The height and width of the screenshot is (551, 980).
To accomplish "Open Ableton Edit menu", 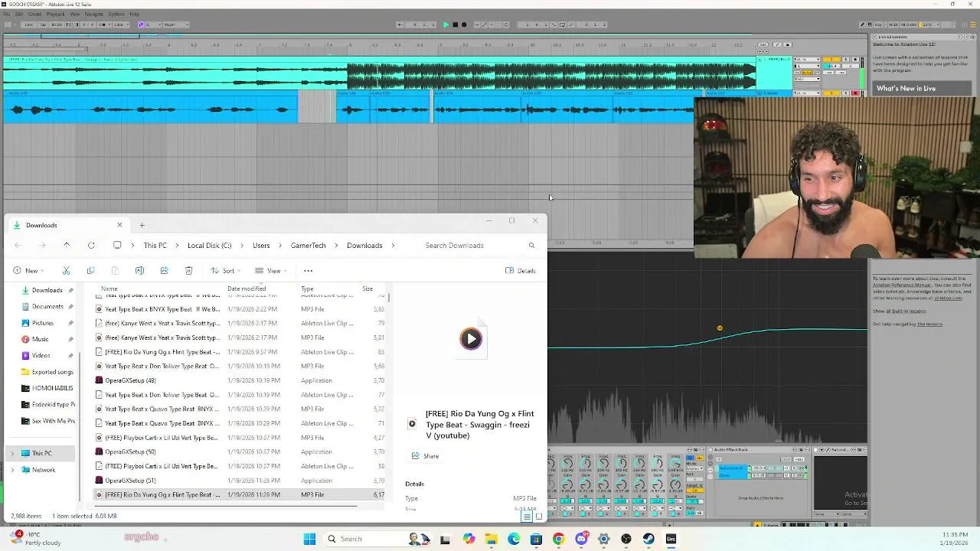I will (19, 14).
